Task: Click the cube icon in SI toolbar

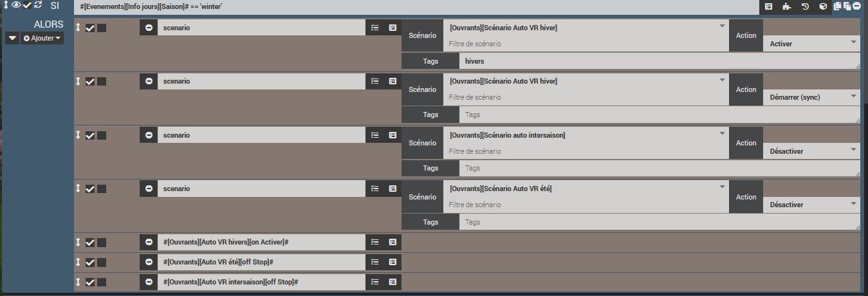Action: tap(822, 6)
